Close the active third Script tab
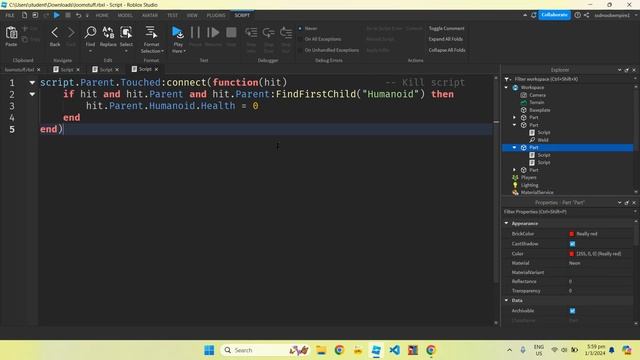The width and height of the screenshot is (640, 360). click(x=156, y=69)
